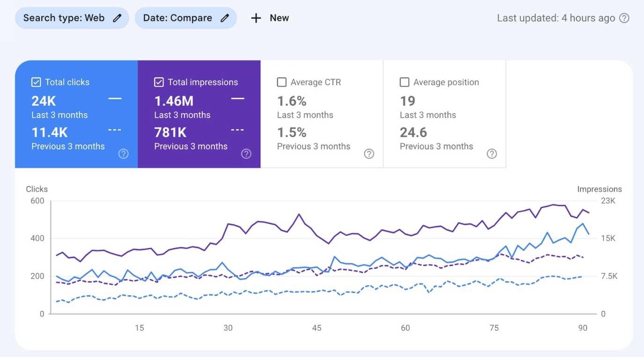The image size is (644, 357).
Task: Click the New filter button label
Action: 279,18
